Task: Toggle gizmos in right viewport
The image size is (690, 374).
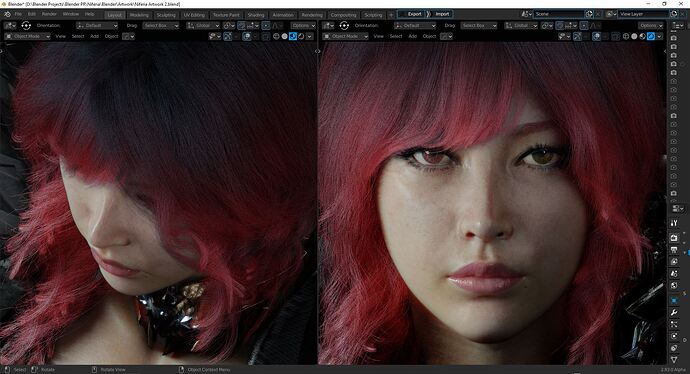Action: pyautogui.click(x=577, y=37)
